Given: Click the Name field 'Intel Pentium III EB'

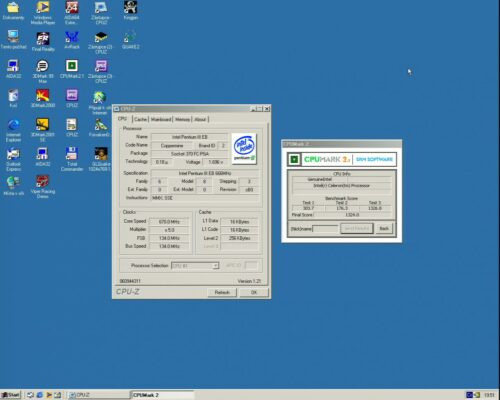Looking at the screenshot, I should click(x=189, y=137).
